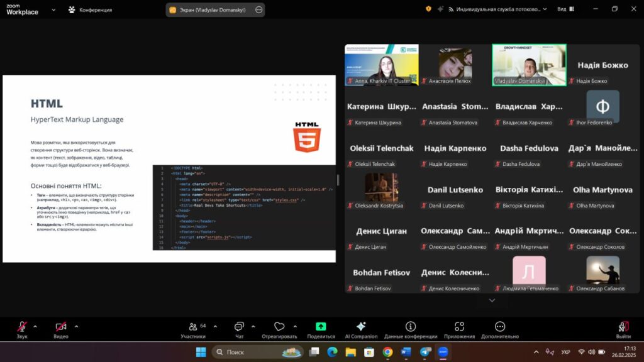Click Oleksandr Kostrytsia video tile

382,189
